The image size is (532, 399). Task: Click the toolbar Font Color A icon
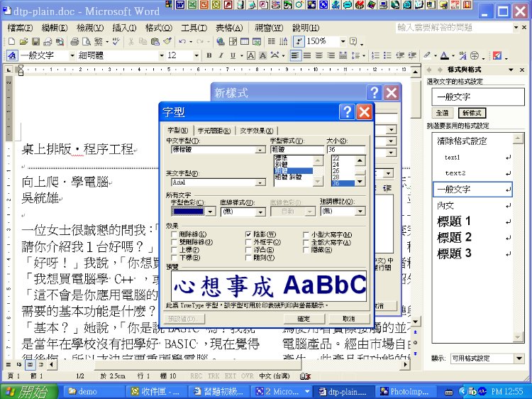pyautogui.click(x=445, y=55)
